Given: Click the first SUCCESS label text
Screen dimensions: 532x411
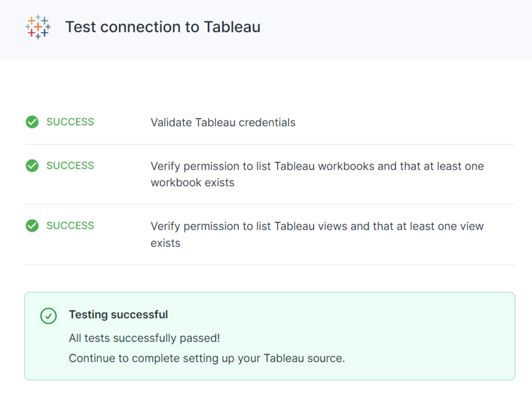Looking at the screenshot, I should pyautogui.click(x=70, y=122).
